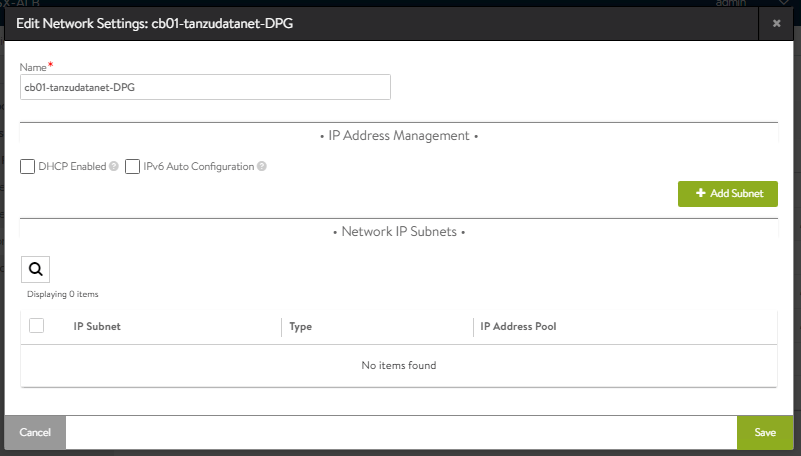Click the No items found row
The width and height of the screenshot is (801, 456).
398,365
